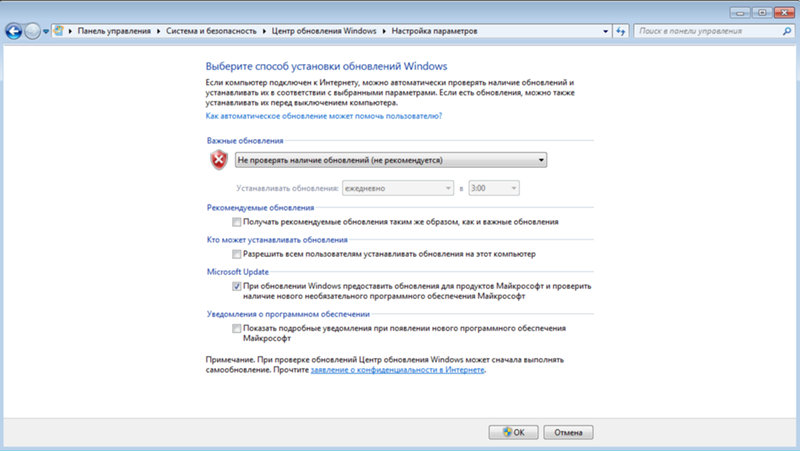Open the 'ежедневно' schedule dropdown
Viewport: 800px width, 451px height.
pos(397,187)
